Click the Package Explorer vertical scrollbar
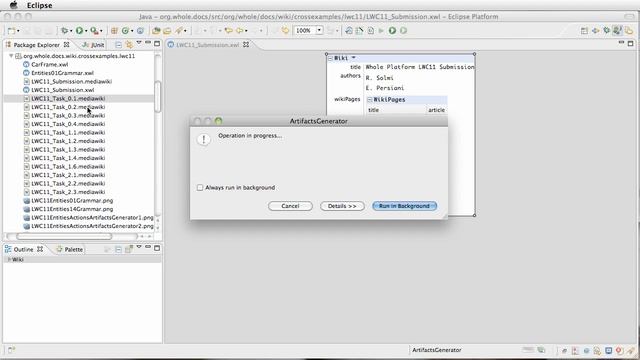The height and width of the screenshot is (360, 640). pos(158,96)
